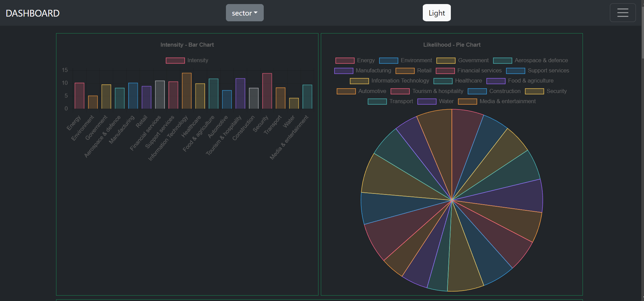Toggle Media & entertainment legend item
The width and height of the screenshot is (644, 301).
click(497, 101)
